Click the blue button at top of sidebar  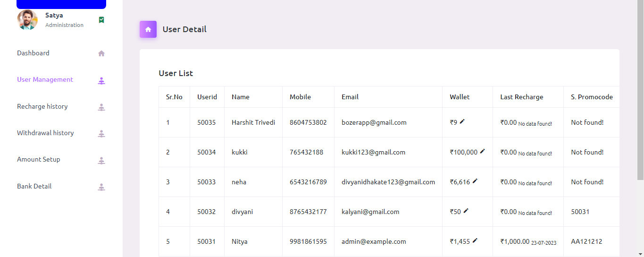pos(61,4)
